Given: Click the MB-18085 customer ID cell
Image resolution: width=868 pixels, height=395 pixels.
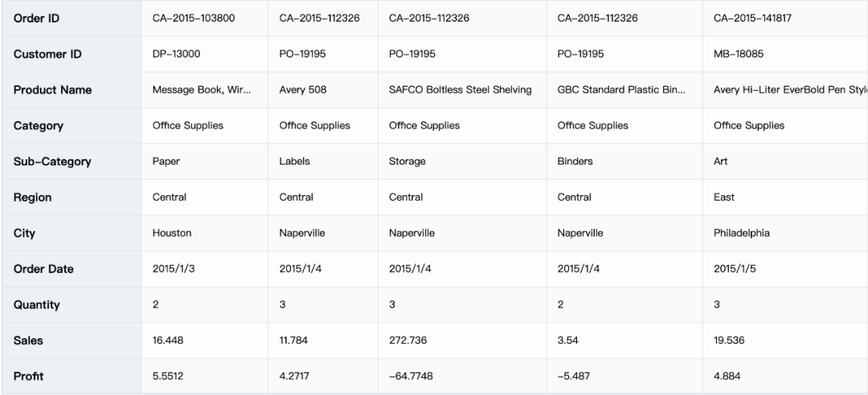Looking at the screenshot, I should click(x=738, y=55).
